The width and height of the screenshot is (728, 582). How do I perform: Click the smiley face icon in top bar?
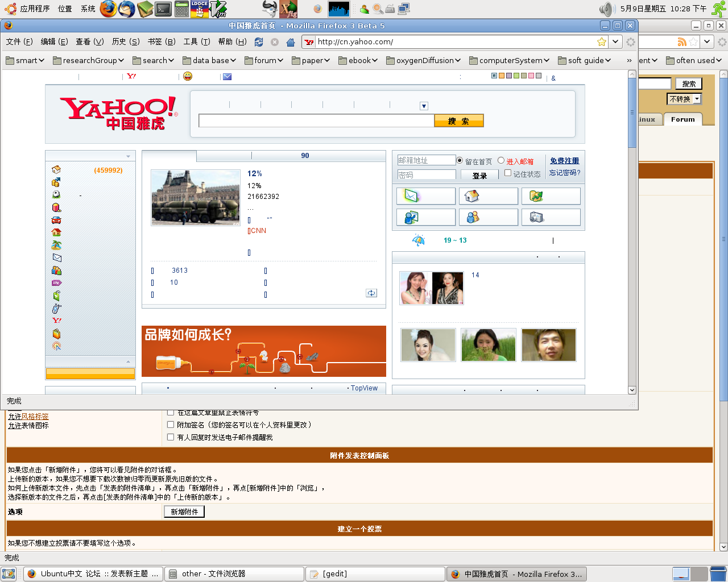tap(188, 76)
